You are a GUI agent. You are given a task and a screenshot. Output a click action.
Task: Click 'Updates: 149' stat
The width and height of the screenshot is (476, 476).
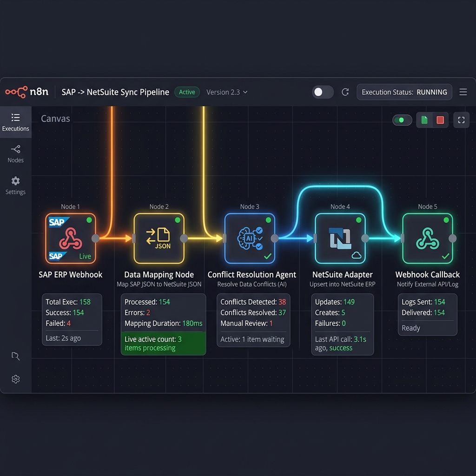335,302
